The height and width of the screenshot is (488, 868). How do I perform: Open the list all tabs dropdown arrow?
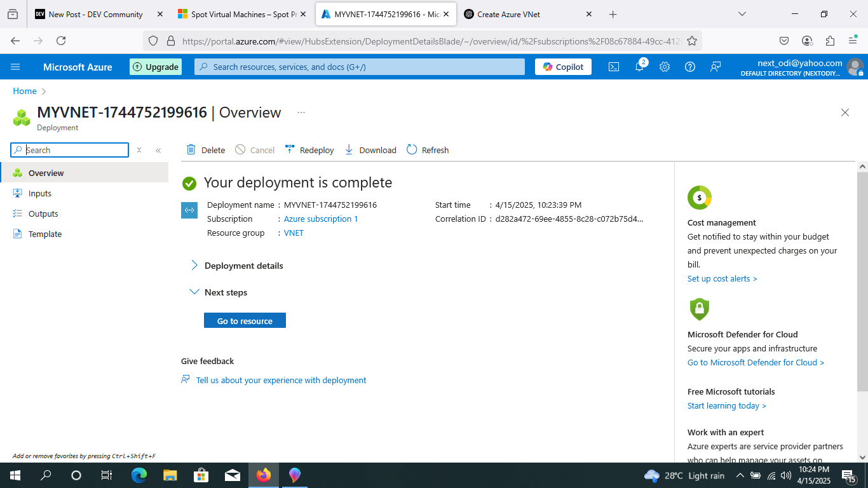(742, 14)
